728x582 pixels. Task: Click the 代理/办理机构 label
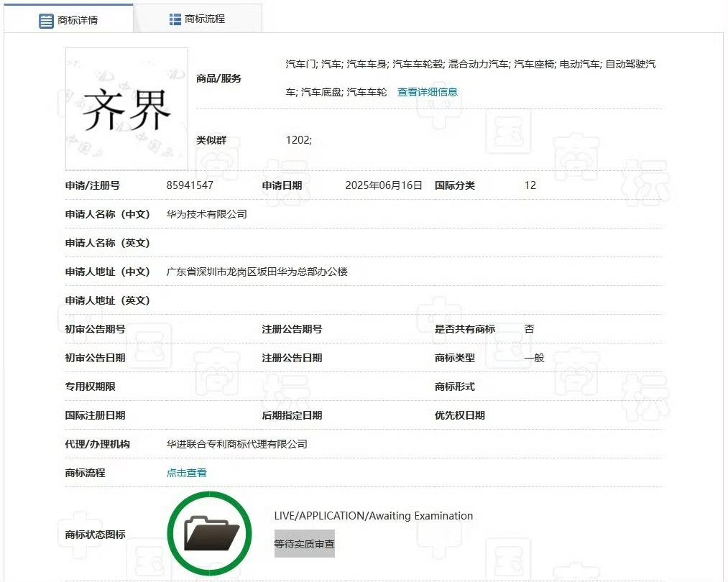[x=98, y=444]
